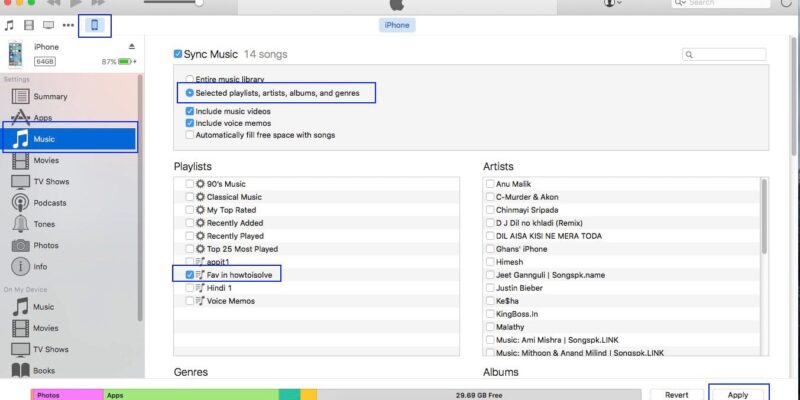Check the C-Murder & Akon artist
Screen dimensions: 800x400
[x=490, y=197]
